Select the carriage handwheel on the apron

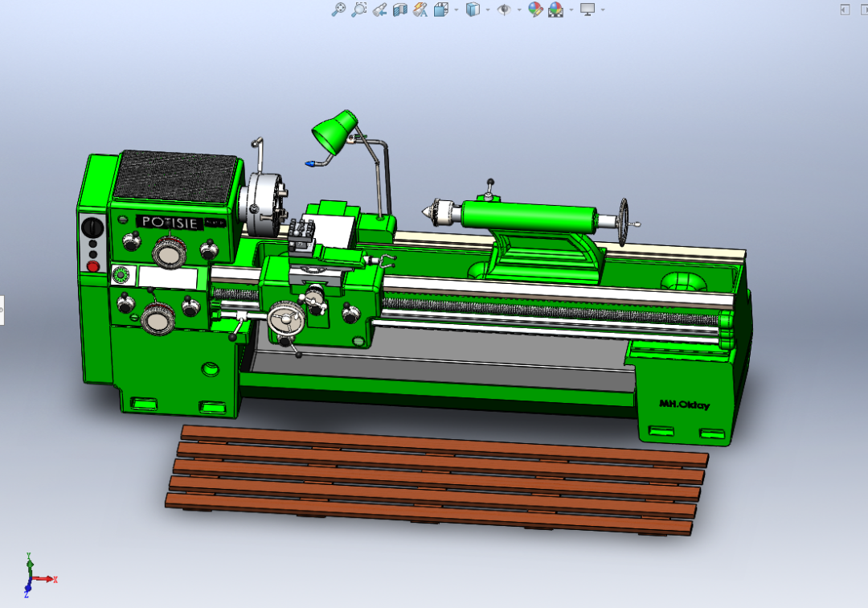click(x=286, y=319)
